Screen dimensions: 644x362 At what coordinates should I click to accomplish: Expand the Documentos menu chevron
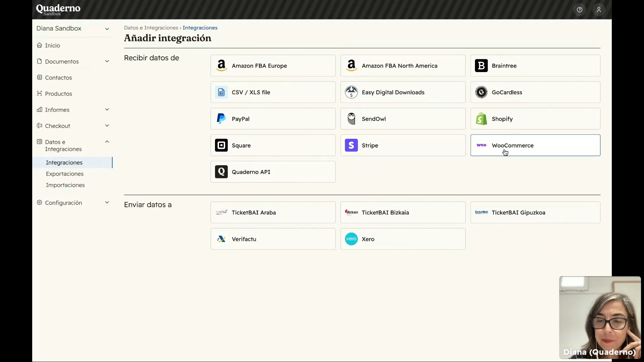click(107, 61)
